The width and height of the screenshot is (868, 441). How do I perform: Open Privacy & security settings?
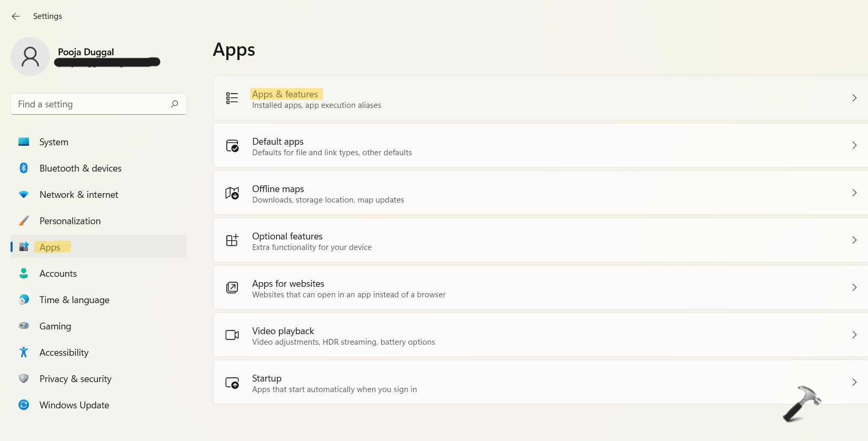[x=75, y=379]
